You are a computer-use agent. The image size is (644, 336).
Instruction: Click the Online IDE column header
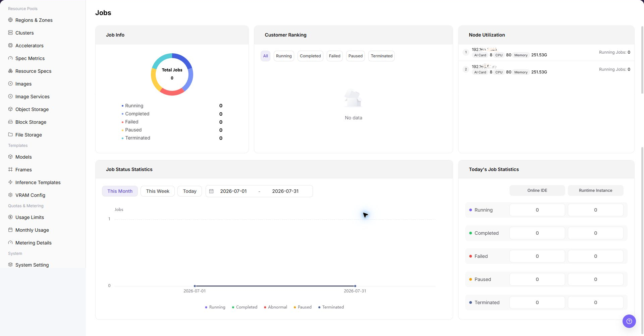537,190
